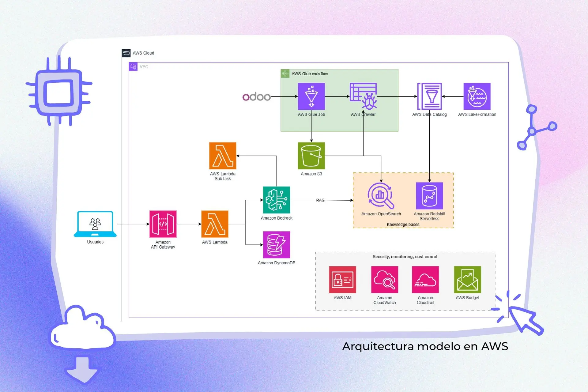Click the AWS Data Catalog icon
Screen dimensions: 588x392
(x=429, y=96)
